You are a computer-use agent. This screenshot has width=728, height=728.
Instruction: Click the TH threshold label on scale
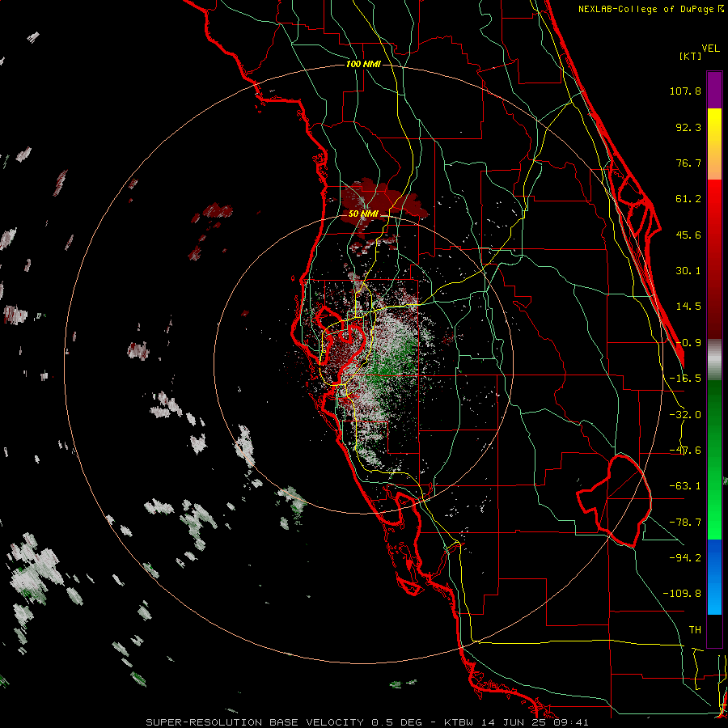(695, 630)
